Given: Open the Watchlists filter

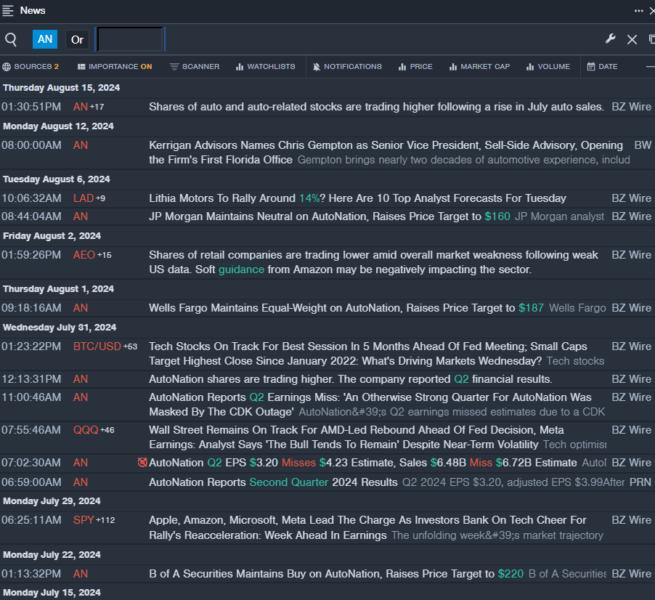Looking at the screenshot, I should (x=265, y=66).
